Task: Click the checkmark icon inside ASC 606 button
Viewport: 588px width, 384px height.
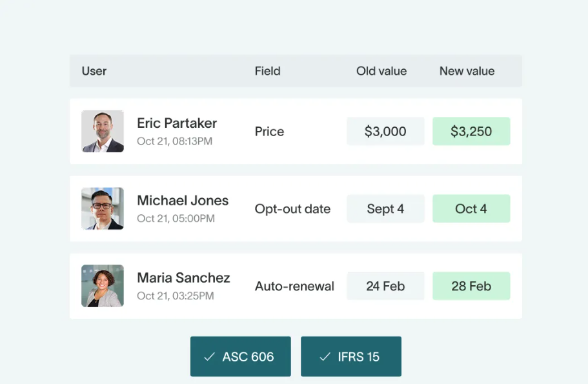Action: [209, 356]
